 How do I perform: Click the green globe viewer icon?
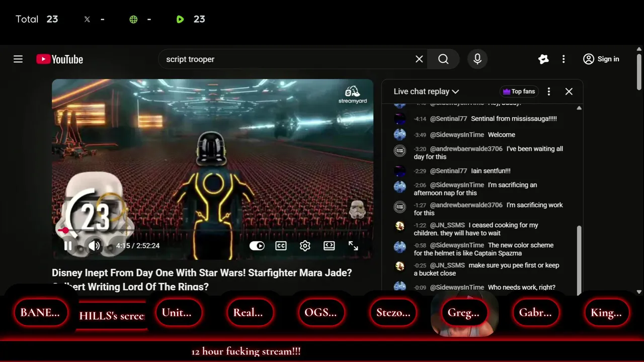[133, 20]
